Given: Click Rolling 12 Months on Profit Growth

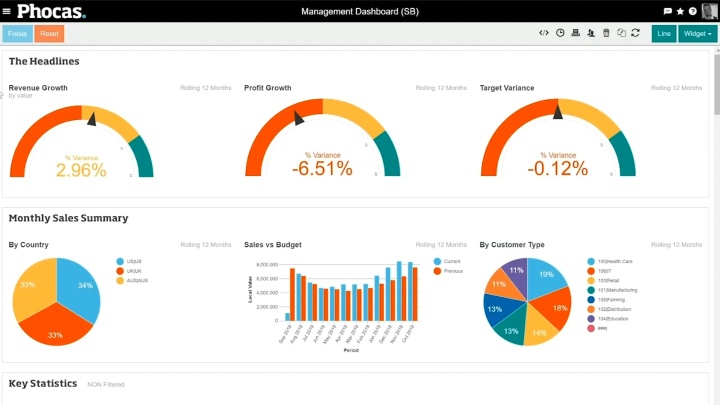Looking at the screenshot, I should pyautogui.click(x=441, y=88).
